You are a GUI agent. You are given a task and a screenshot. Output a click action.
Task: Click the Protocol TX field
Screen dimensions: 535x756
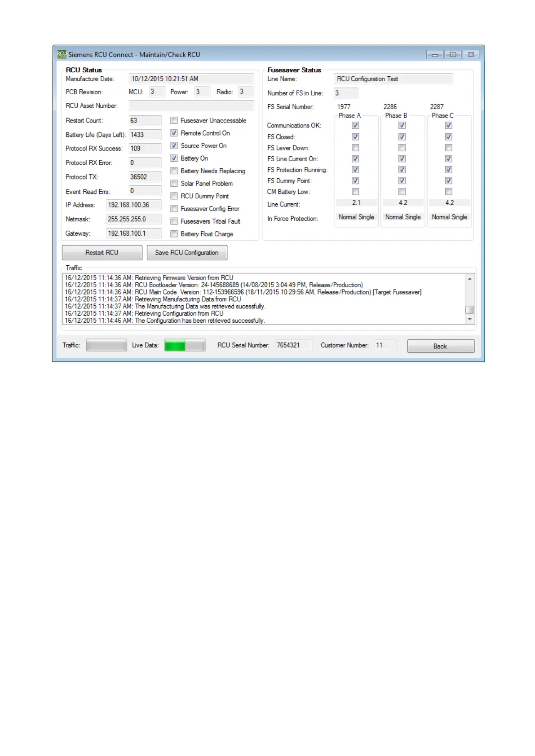145,177
